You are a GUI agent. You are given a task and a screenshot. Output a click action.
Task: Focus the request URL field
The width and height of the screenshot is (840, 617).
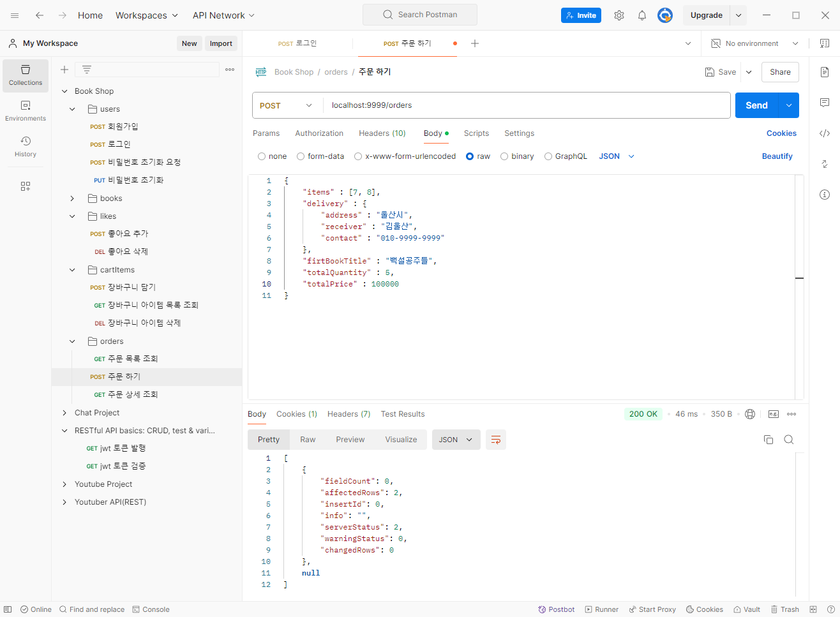(x=527, y=105)
